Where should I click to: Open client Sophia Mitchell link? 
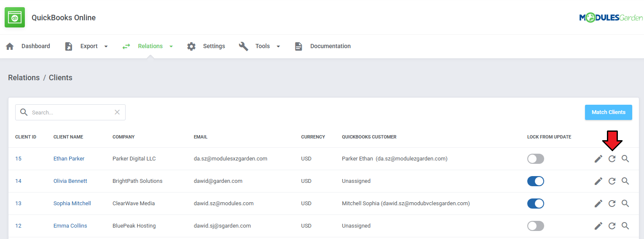72,204
